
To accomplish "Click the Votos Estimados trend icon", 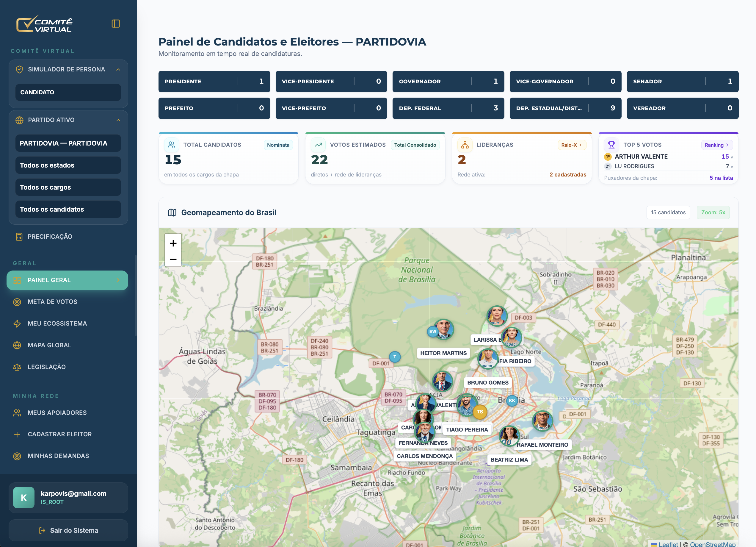I will (x=318, y=145).
